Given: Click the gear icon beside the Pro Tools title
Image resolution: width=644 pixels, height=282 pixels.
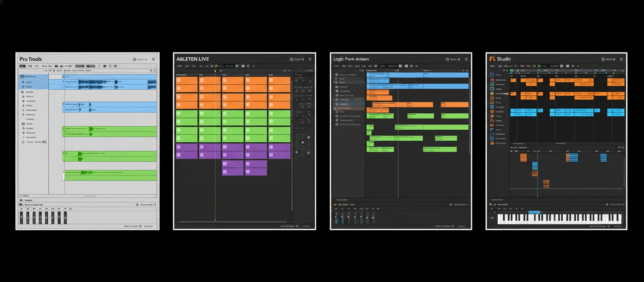Looking at the screenshot, I should pos(145,59).
